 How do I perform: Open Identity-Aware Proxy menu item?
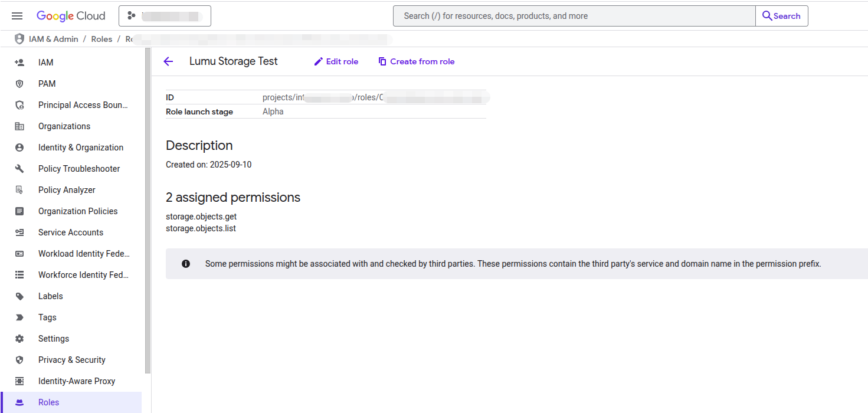coord(77,381)
